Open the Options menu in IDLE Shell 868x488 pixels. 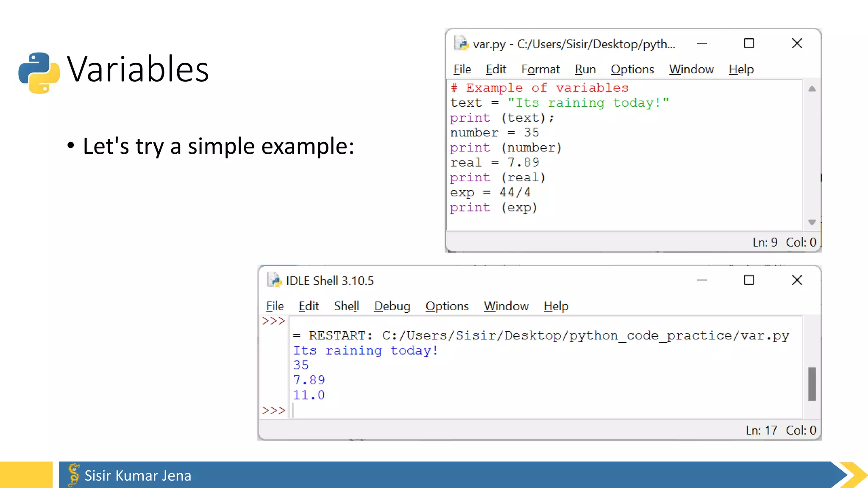[x=447, y=306]
